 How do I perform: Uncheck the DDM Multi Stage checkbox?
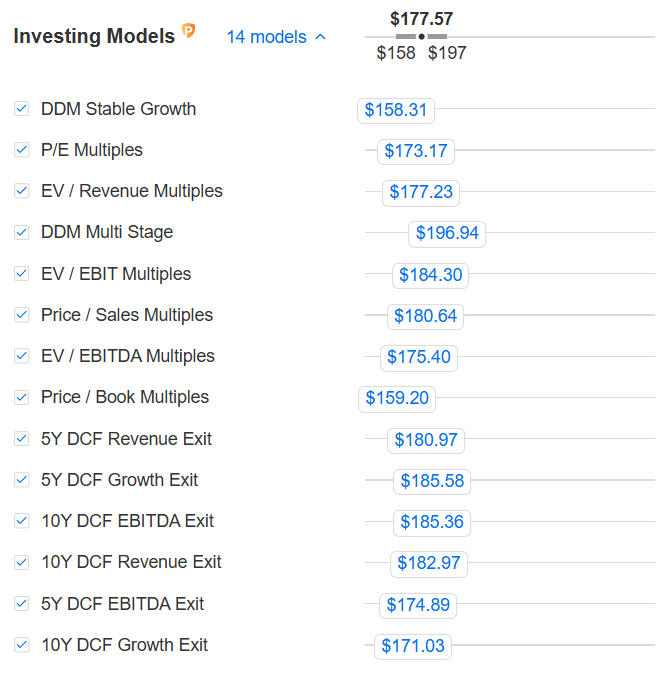[x=22, y=232]
